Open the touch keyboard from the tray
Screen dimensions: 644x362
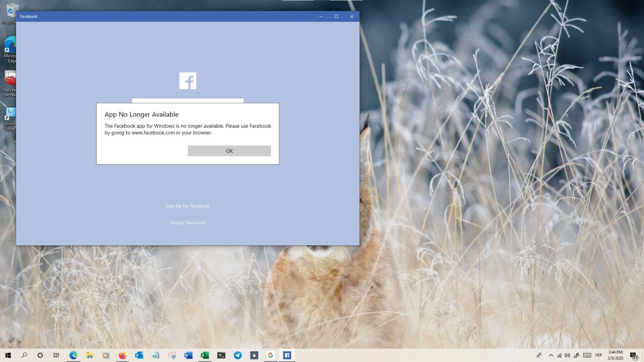(587, 355)
